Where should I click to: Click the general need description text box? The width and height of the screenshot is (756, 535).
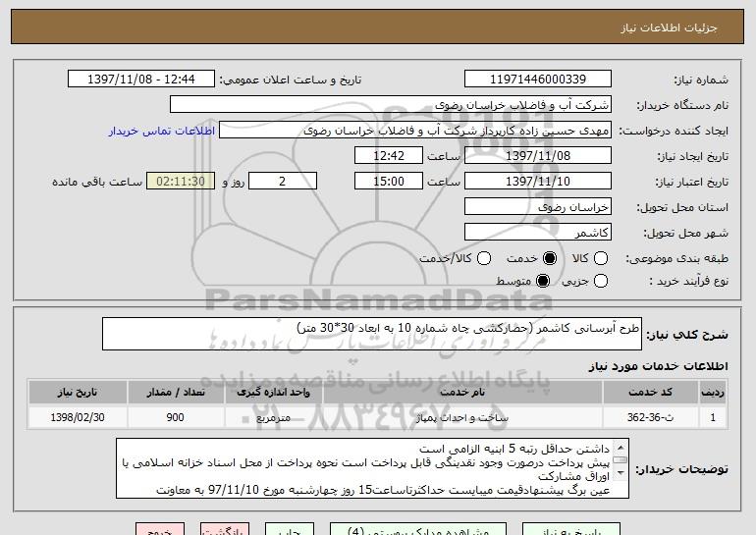pyautogui.click(x=372, y=334)
